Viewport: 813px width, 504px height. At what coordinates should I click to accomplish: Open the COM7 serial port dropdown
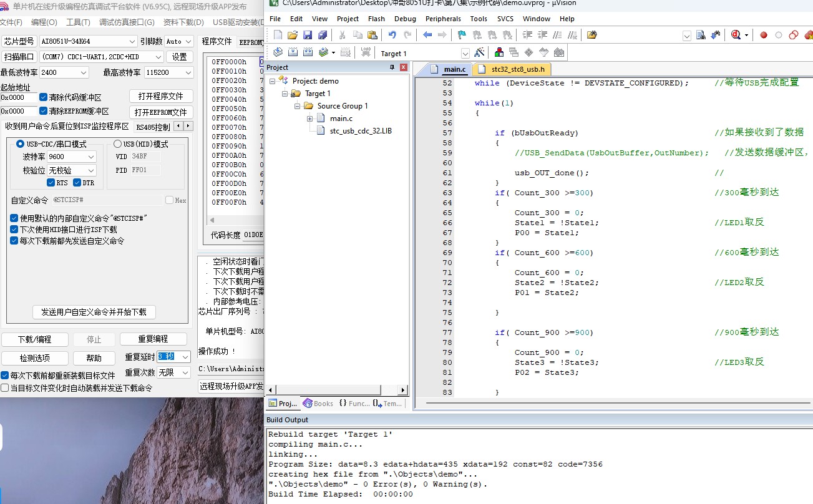coord(101,57)
